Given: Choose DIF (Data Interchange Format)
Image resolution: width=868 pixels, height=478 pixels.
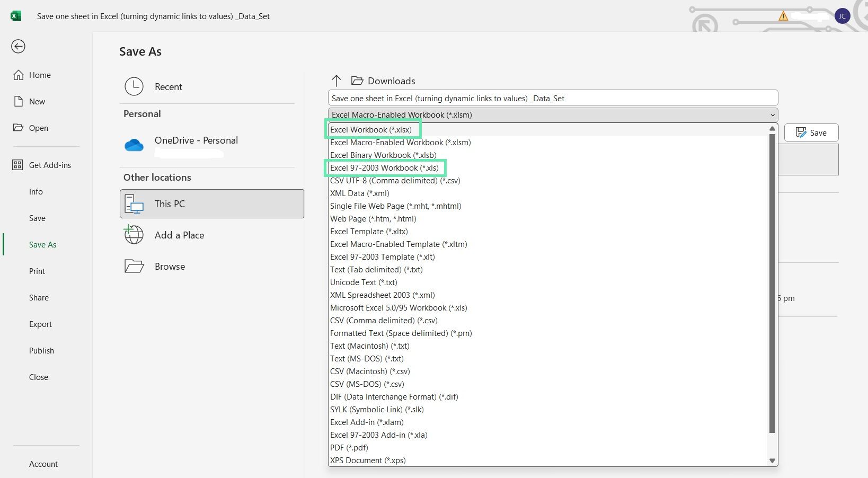Looking at the screenshot, I should 548,396.
